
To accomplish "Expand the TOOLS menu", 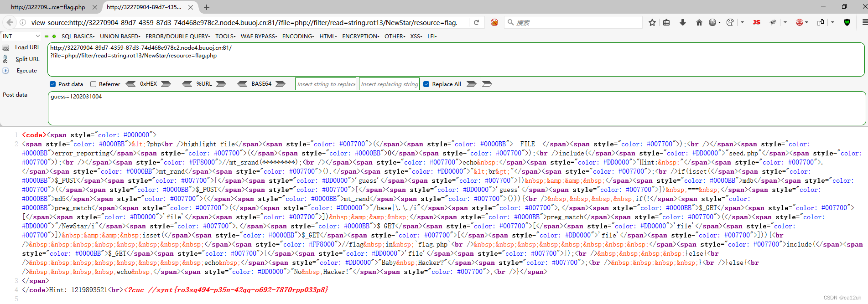I will pos(225,36).
